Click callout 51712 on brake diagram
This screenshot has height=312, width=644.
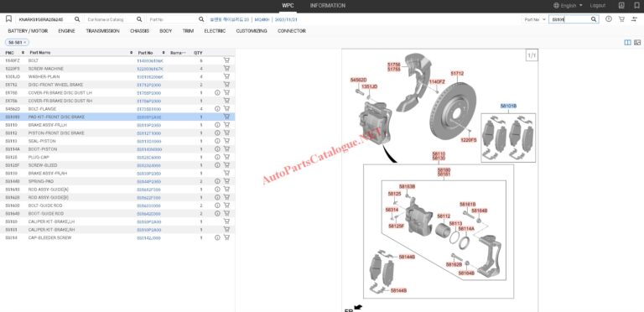click(457, 74)
